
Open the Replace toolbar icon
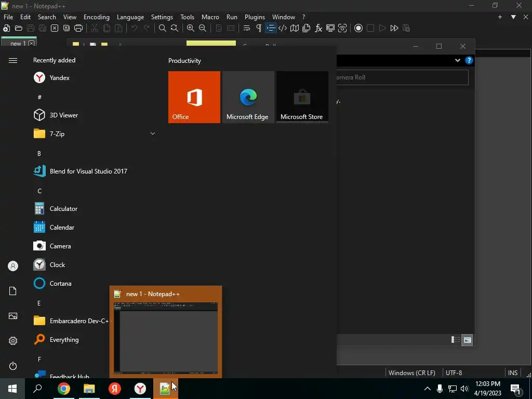tap(175, 28)
